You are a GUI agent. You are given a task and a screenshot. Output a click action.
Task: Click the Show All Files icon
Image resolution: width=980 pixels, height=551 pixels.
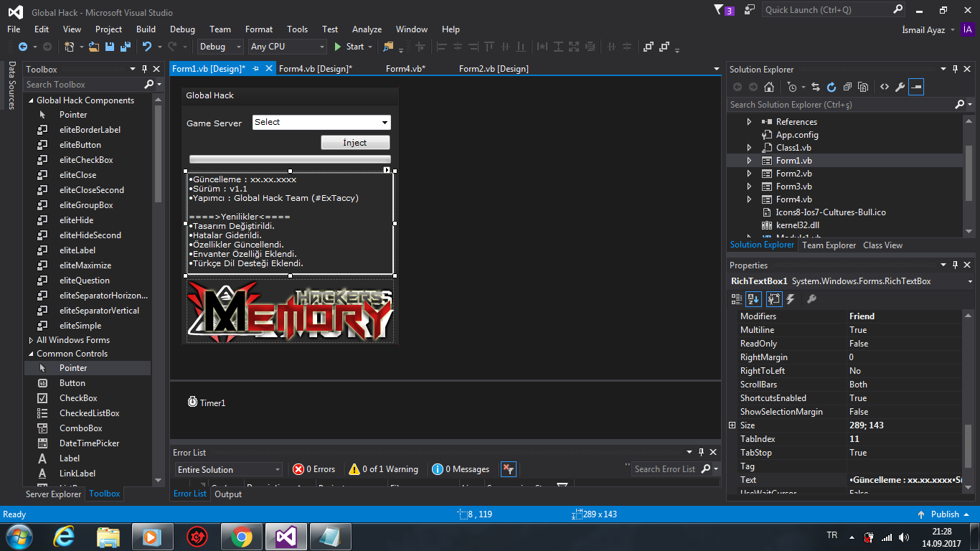(x=863, y=87)
